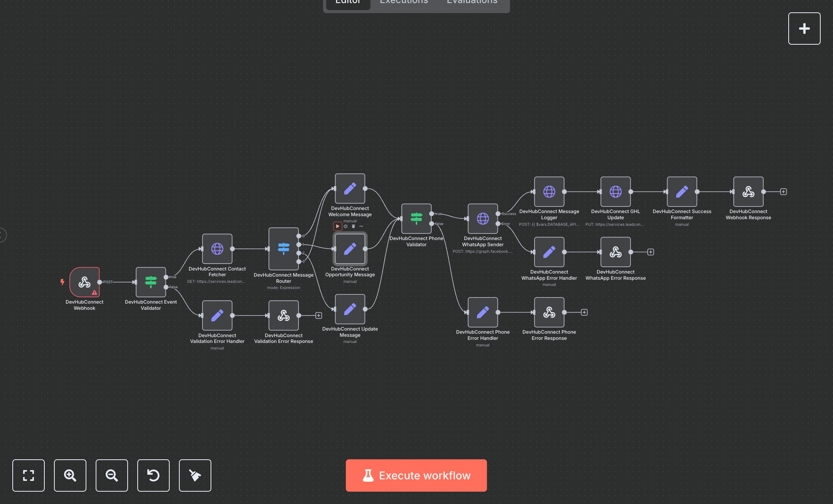Switch to the Executions tab
The height and width of the screenshot is (504, 833).
click(404, 2)
